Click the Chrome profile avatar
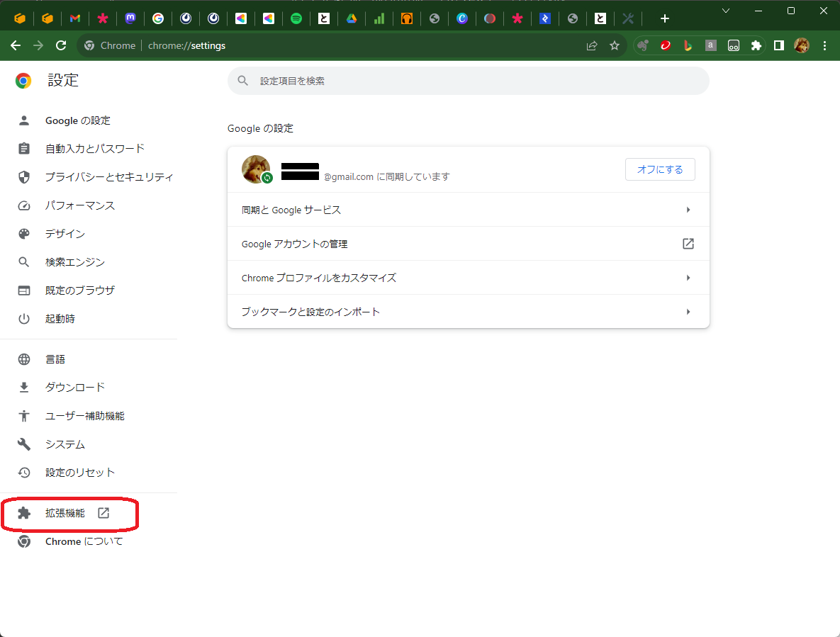This screenshot has width=840, height=637. tap(802, 45)
